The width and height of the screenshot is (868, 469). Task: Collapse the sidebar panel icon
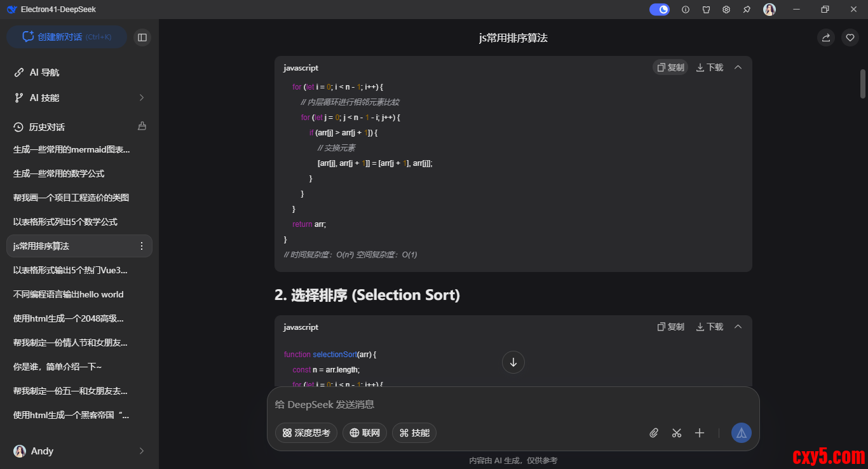pyautogui.click(x=142, y=37)
